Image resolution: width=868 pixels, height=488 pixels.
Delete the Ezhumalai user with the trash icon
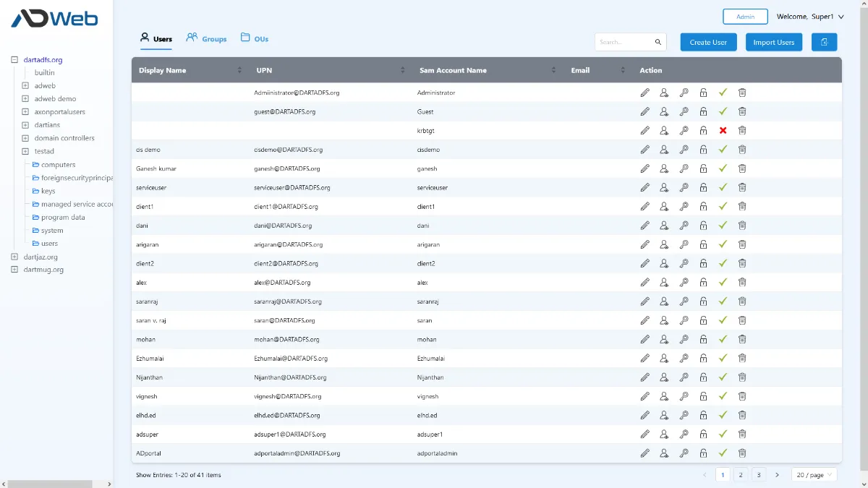pyautogui.click(x=742, y=358)
